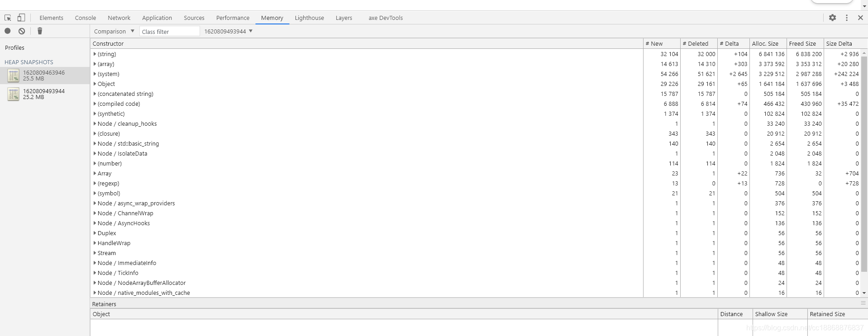Close the DevTools panel
This screenshot has height=336, width=868.
(x=860, y=18)
